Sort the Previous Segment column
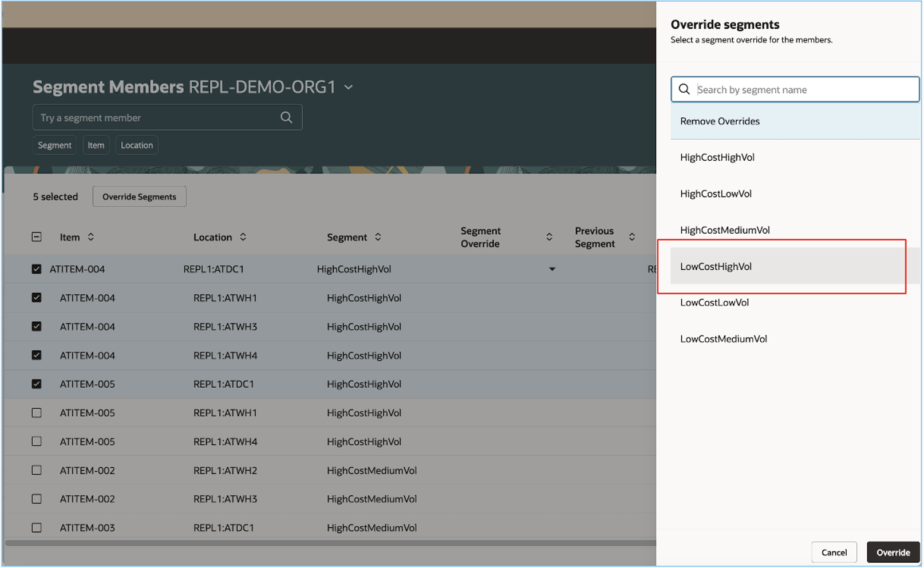 [x=632, y=236]
